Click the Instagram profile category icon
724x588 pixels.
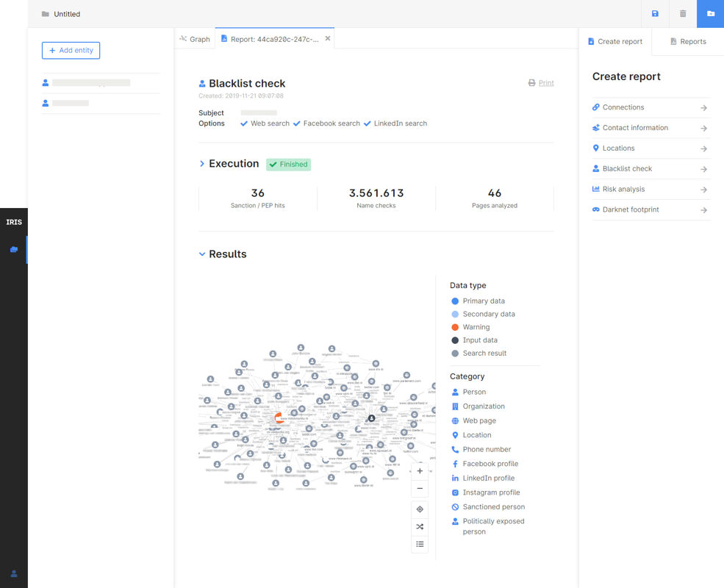[455, 492]
